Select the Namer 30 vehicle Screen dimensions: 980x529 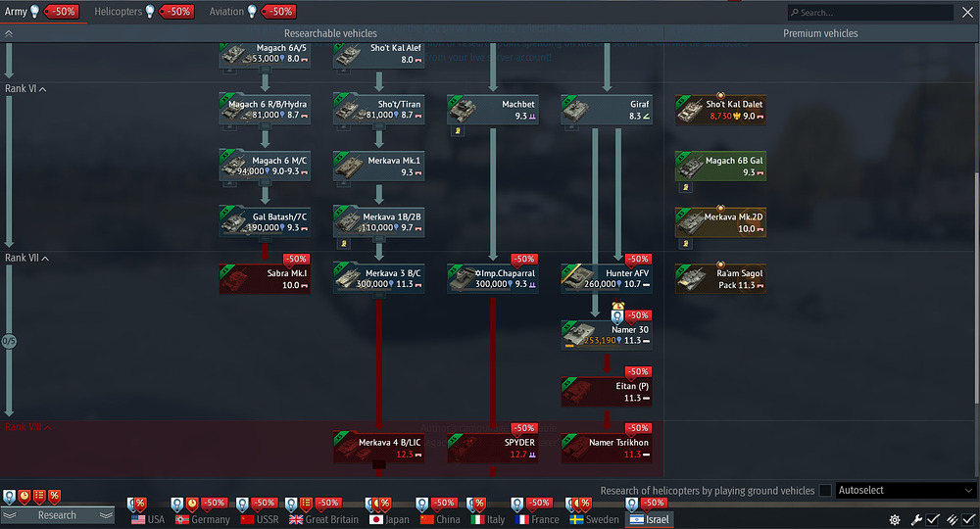pyautogui.click(x=607, y=335)
